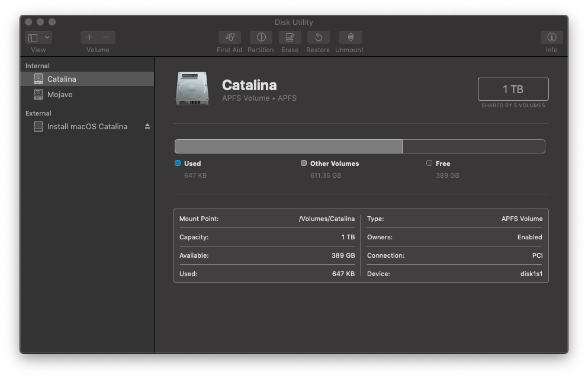Click the 389 GB value under Free legend
Viewport: 588px width, 378px height.
pos(448,175)
